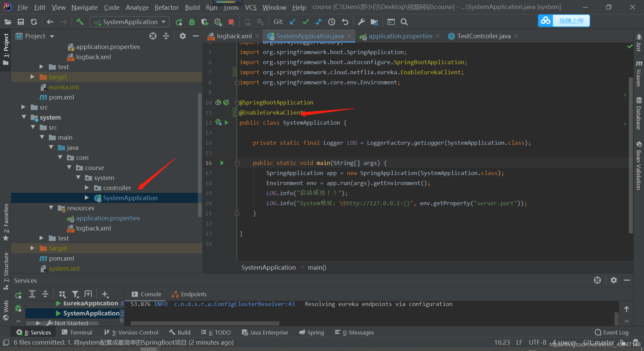Open the Terminal tool window
Image resolution: width=644 pixels, height=351 pixels.
pos(77,333)
